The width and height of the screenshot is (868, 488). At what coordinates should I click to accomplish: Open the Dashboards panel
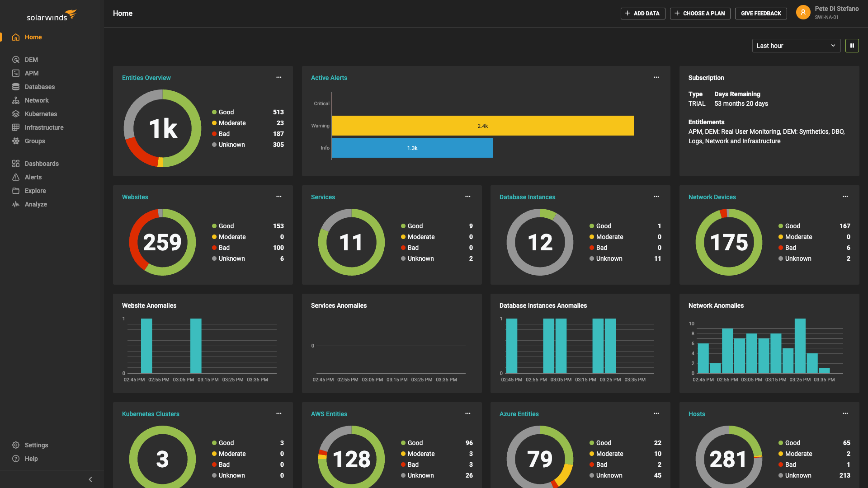[x=42, y=163]
